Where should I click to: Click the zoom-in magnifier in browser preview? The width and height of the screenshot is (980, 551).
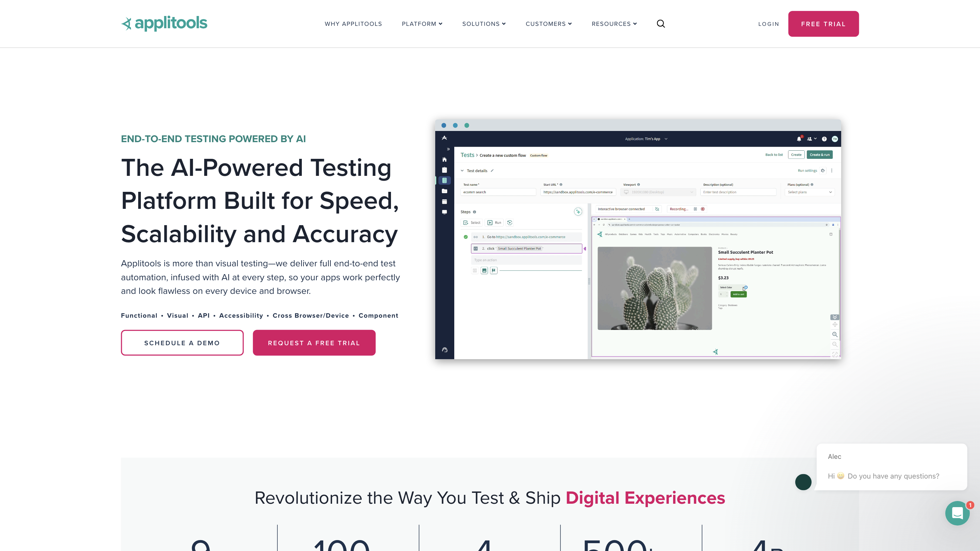point(835,335)
